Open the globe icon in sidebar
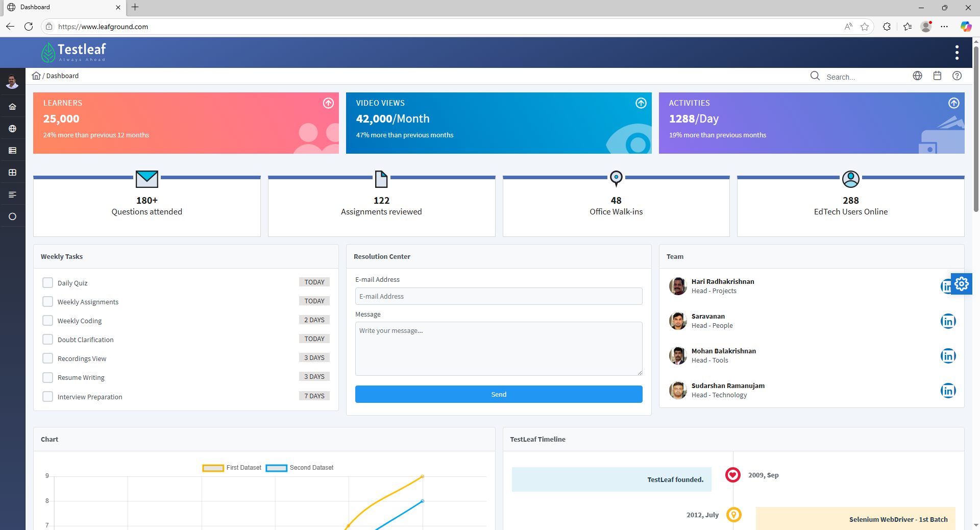Screen dimensions: 980x530 coord(12,129)
